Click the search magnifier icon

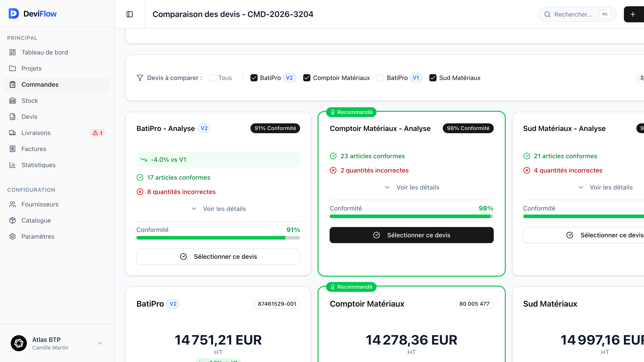coord(547,14)
